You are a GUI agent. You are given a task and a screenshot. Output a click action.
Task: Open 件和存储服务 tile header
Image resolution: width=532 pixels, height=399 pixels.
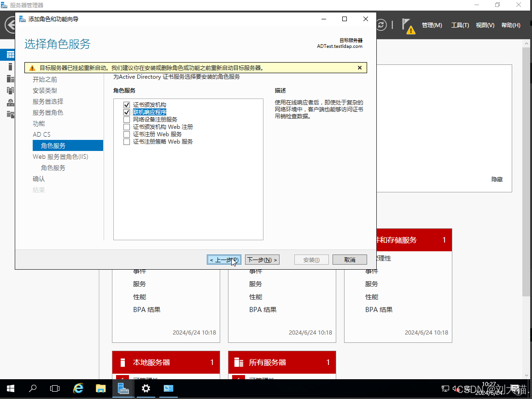point(414,240)
